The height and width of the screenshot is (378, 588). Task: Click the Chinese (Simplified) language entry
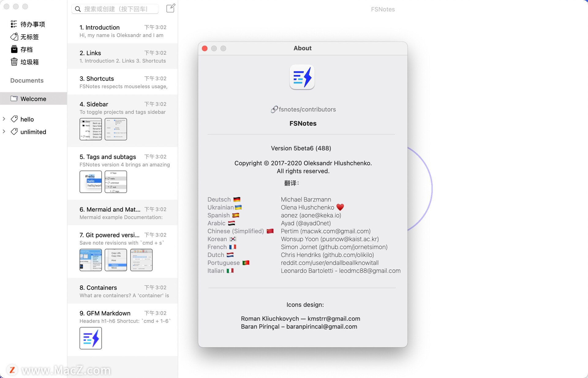tap(240, 231)
